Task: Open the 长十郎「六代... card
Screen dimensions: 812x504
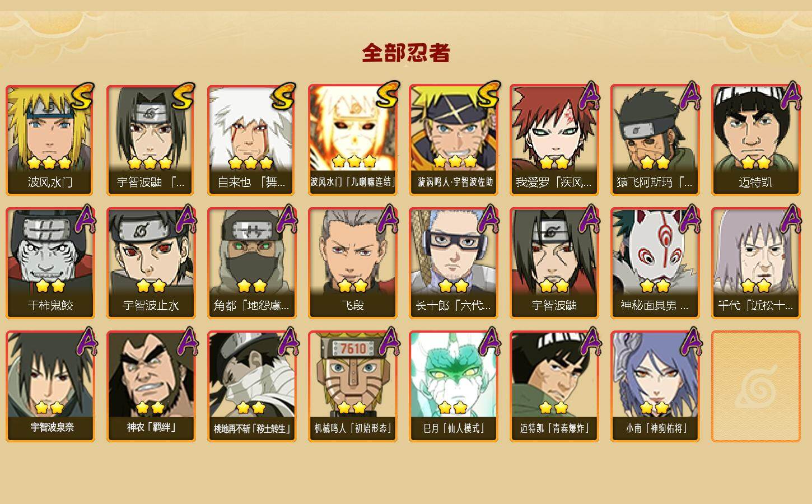Action: 454,263
